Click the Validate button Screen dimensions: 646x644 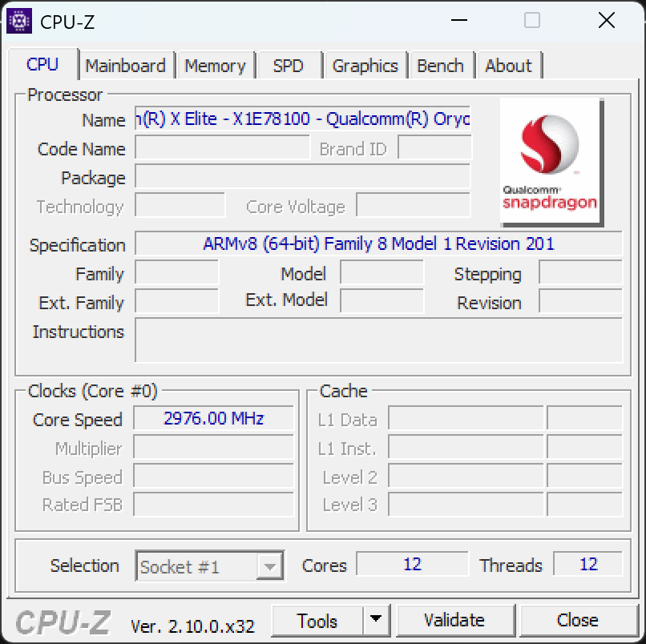454,621
